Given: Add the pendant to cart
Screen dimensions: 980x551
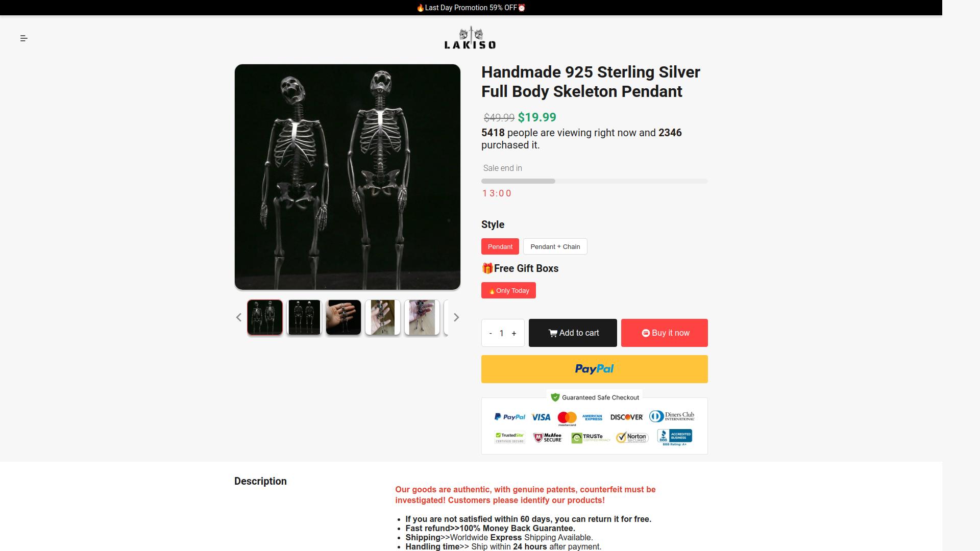Looking at the screenshot, I should click(573, 333).
